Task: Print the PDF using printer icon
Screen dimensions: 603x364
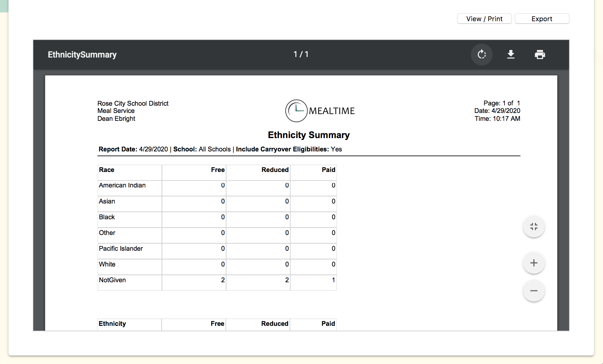Action: (x=540, y=55)
